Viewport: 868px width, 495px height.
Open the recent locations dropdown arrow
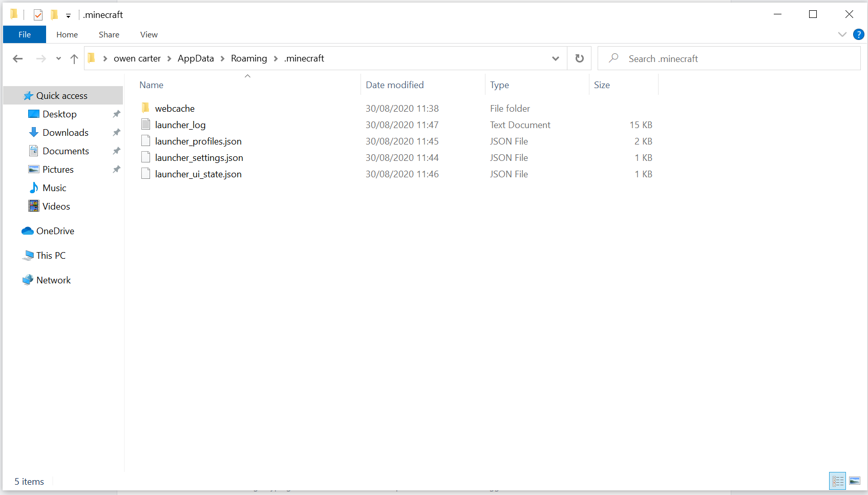pos(58,59)
